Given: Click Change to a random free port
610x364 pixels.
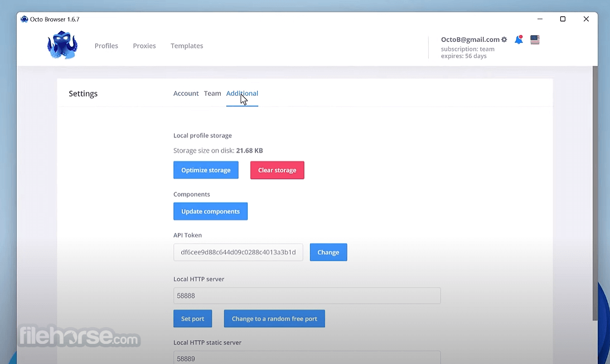Looking at the screenshot, I should [274, 318].
